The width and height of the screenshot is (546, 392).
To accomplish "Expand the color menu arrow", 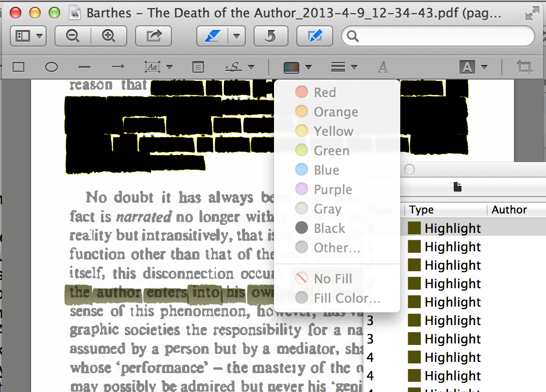I will point(308,67).
